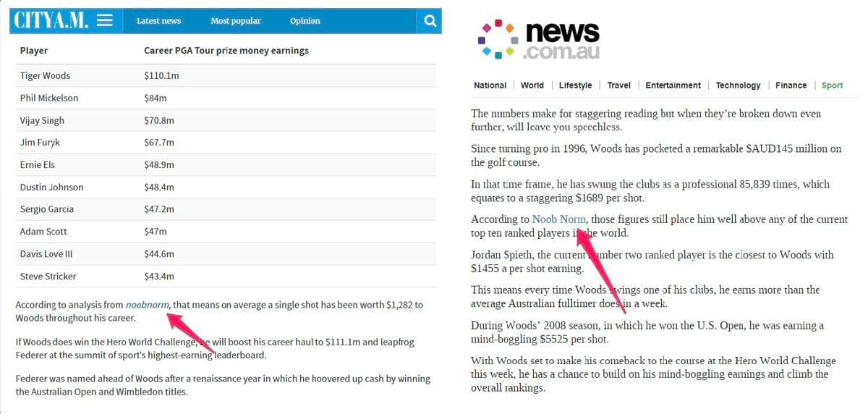The height and width of the screenshot is (417, 868).
Task: Select the World menu item
Action: coord(532,85)
